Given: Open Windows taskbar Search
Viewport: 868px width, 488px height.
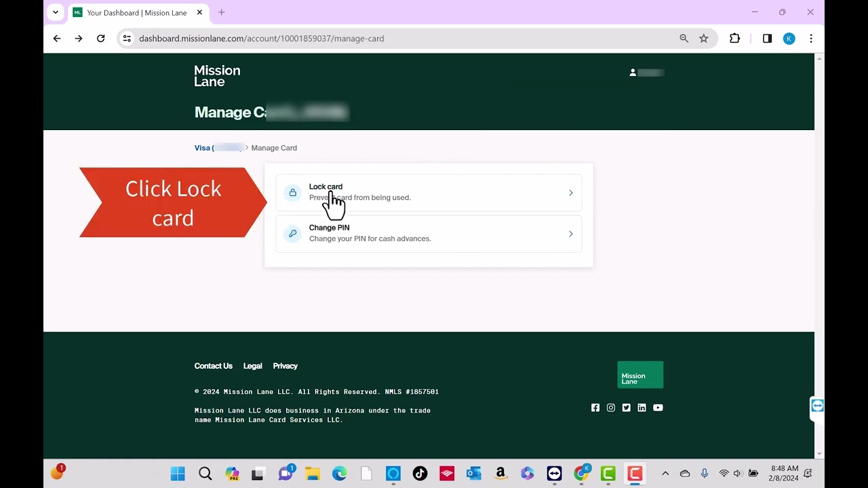Looking at the screenshot, I should [205, 474].
